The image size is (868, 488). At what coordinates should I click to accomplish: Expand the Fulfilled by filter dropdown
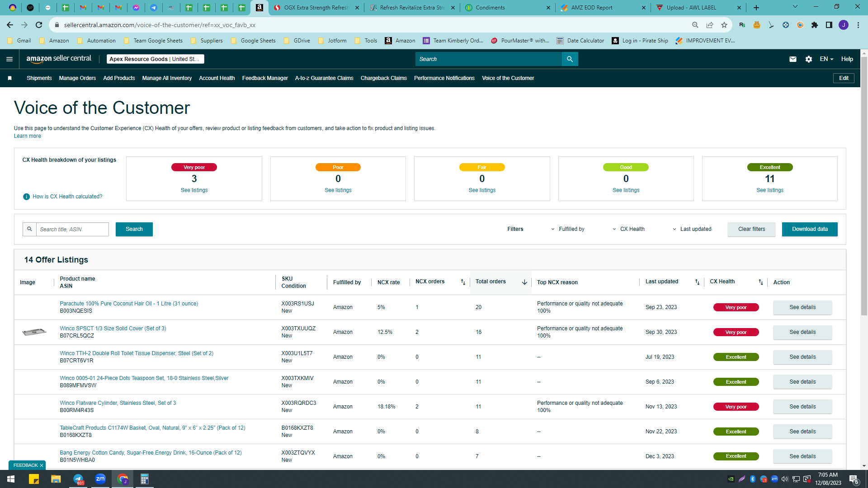coord(567,229)
